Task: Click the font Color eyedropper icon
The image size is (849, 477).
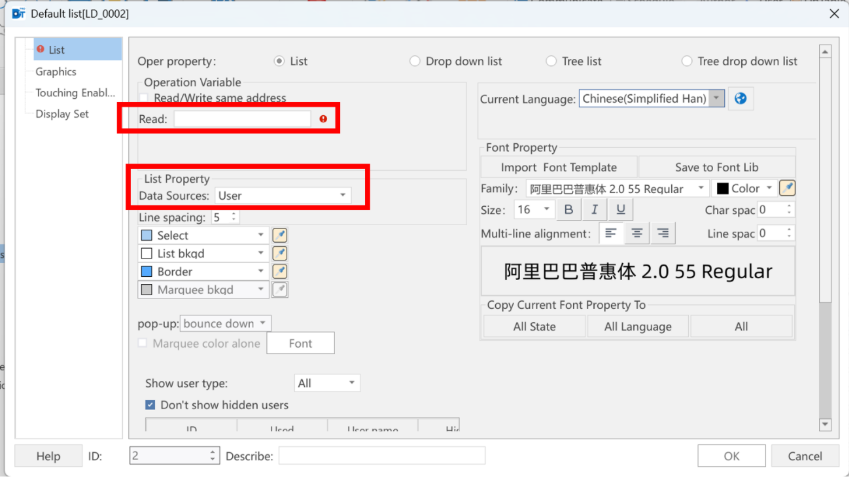Action: coord(787,188)
